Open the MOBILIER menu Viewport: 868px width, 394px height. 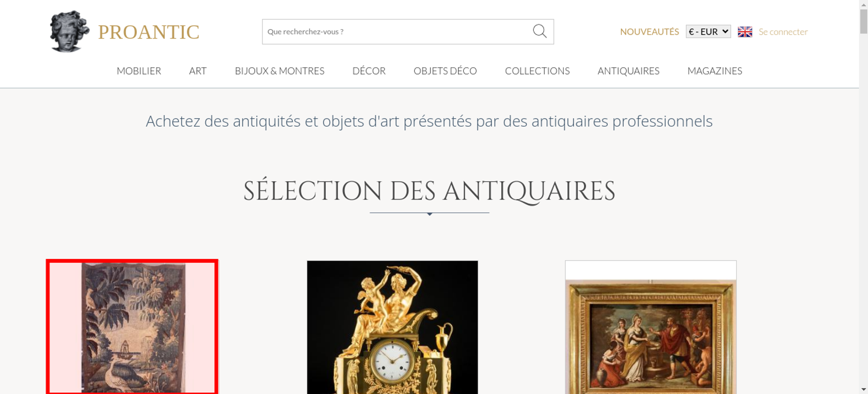(x=139, y=71)
